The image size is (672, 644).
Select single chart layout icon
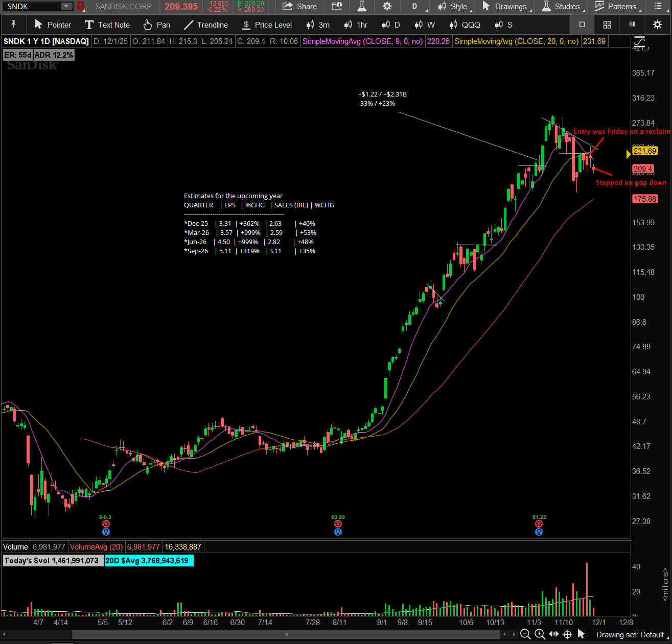pos(582,25)
